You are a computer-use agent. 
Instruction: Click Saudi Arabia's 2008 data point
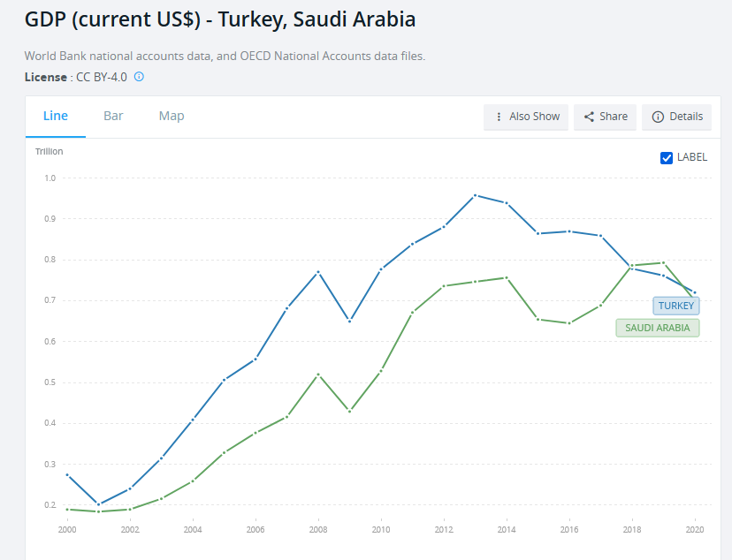pyautogui.click(x=318, y=375)
